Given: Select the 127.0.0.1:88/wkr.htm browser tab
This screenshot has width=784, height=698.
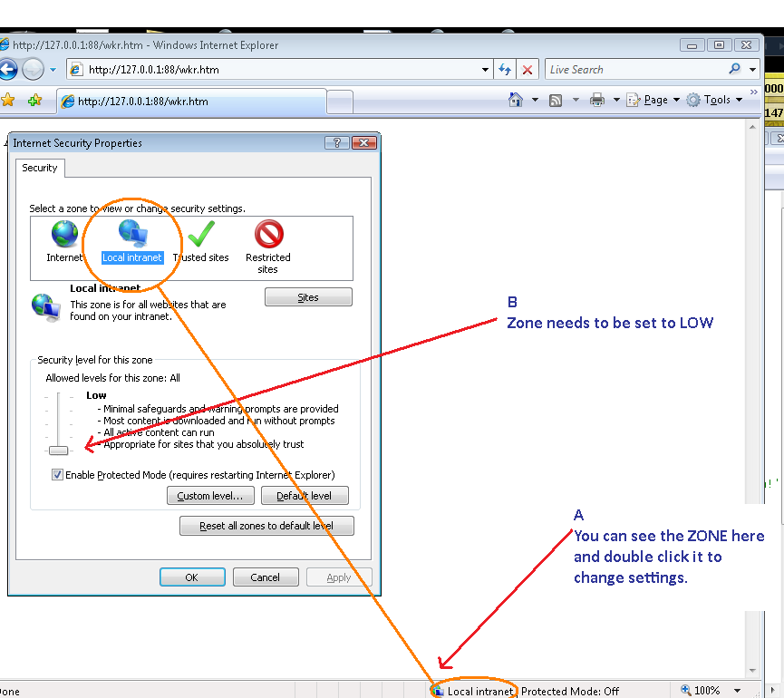Looking at the screenshot, I should click(x=190, y=102).
